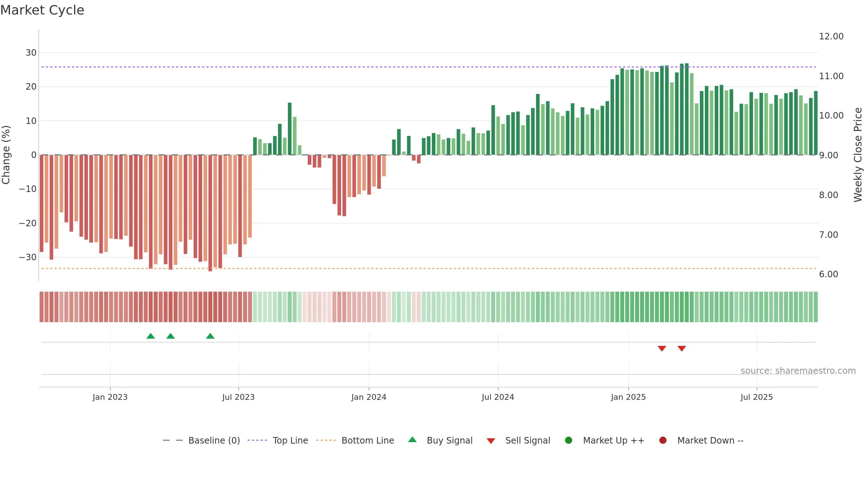Click the Weekly Close Price axis title
The width and height of the screenshot is (868, 488).
pyautogui.click(x=858, y=155)
